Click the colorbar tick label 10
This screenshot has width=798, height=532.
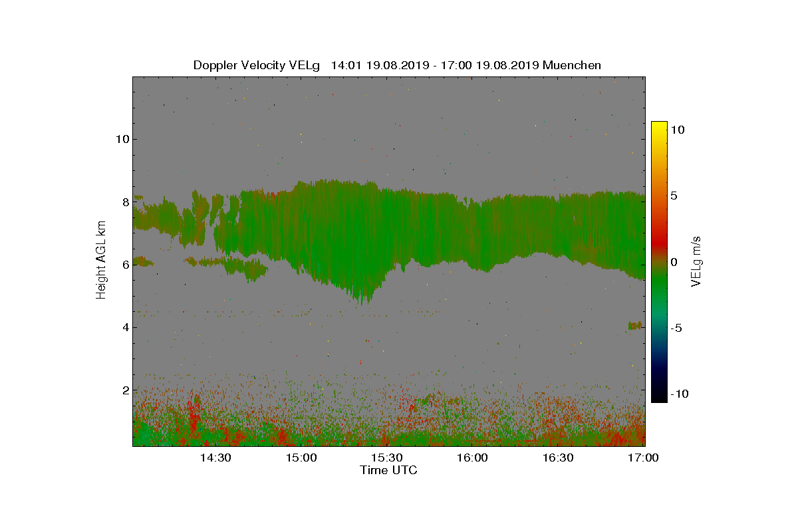tap(678, 130)
